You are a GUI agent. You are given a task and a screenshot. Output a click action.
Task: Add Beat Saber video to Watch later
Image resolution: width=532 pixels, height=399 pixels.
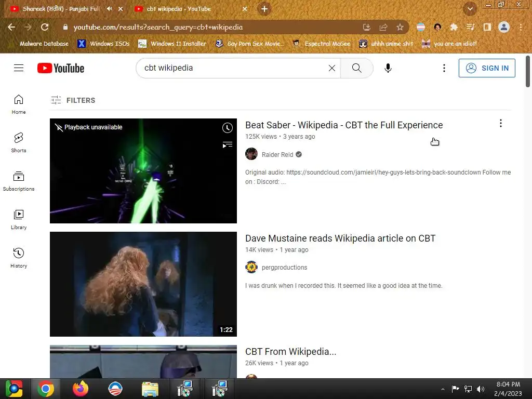(x=228, y=128)
